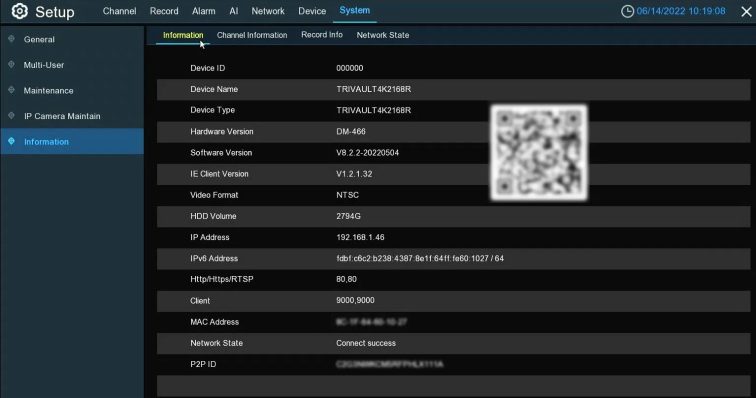This screenshot has height=398, width=756.
Task: Click the Setup gear icon
Action: (x=19, y=11)
